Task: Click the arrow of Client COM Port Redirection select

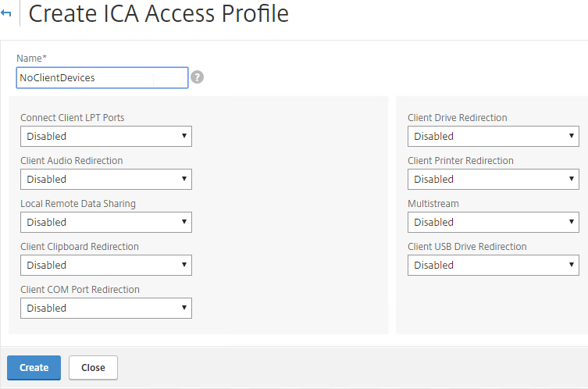Action: click(184, 308)
